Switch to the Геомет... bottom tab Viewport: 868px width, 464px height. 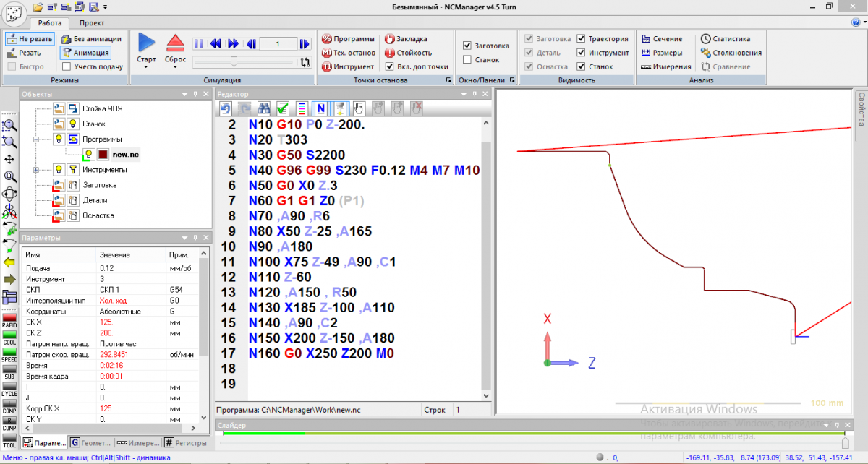92,443
